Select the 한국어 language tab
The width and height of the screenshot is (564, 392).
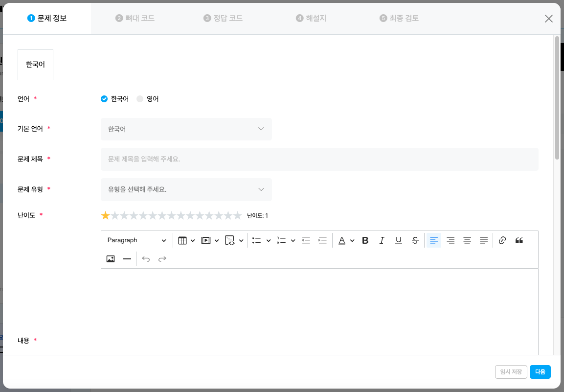point(35,65)
